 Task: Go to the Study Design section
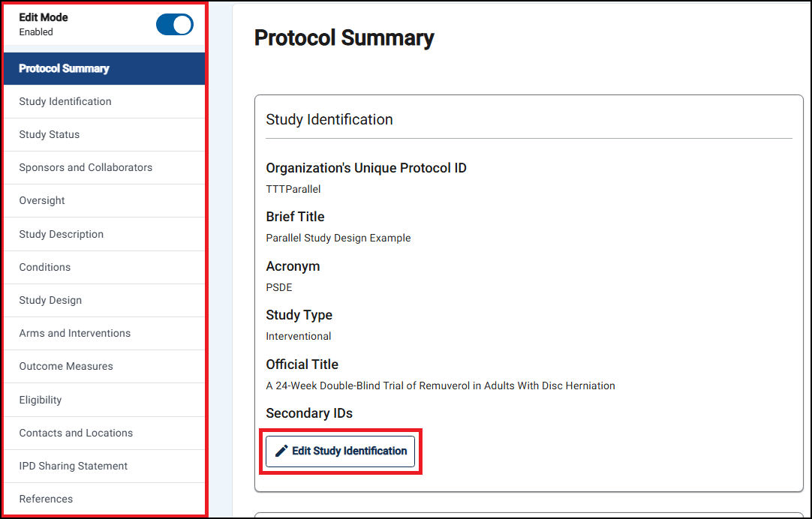[x=104, y=301]
